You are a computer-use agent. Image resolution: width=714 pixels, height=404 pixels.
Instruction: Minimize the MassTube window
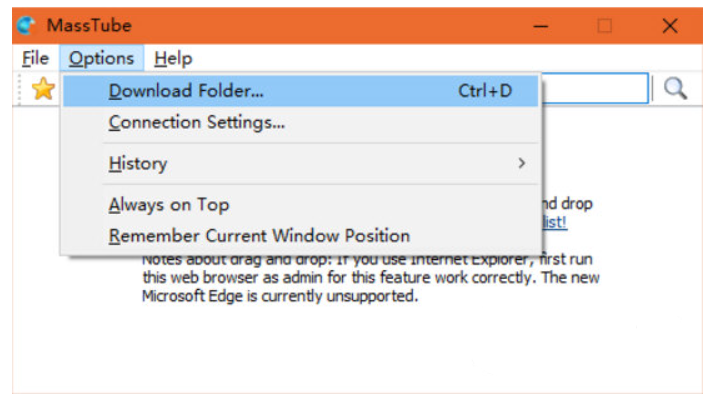(x=541, y=25)
